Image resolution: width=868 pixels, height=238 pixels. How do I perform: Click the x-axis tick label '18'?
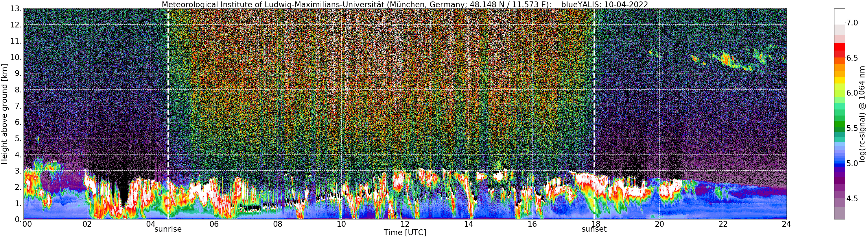pyautogui.click(x=596, y=224)
